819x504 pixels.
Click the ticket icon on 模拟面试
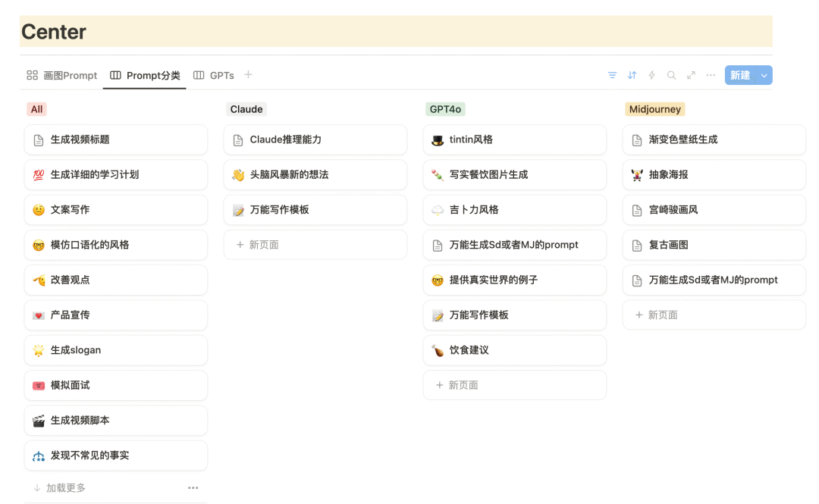pos(39,386)
